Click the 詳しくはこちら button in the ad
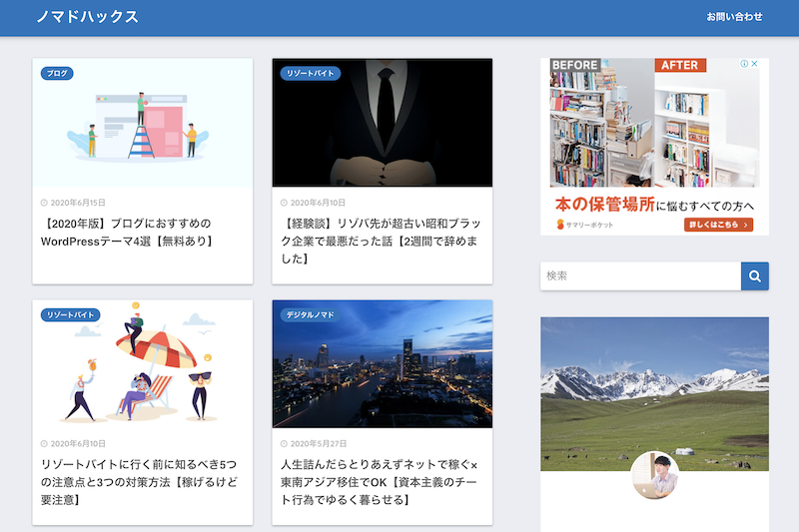The width and height of the screenshot is (799, 532). pos(718,225)
